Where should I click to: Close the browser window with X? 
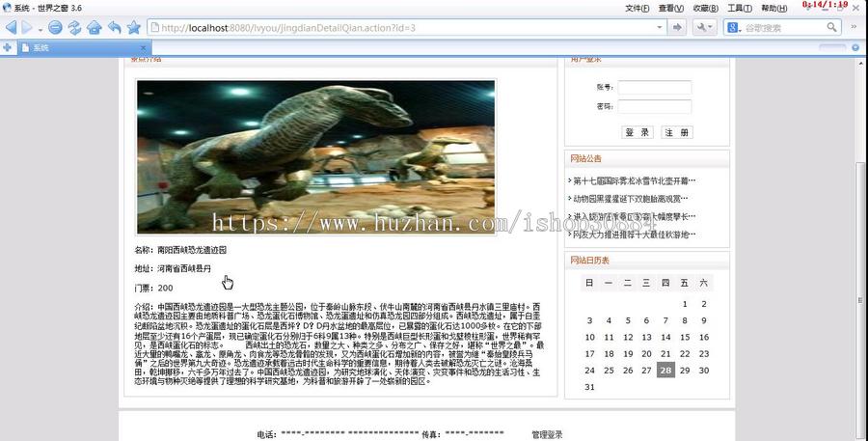pyautogui.click(x=856, y=6)
